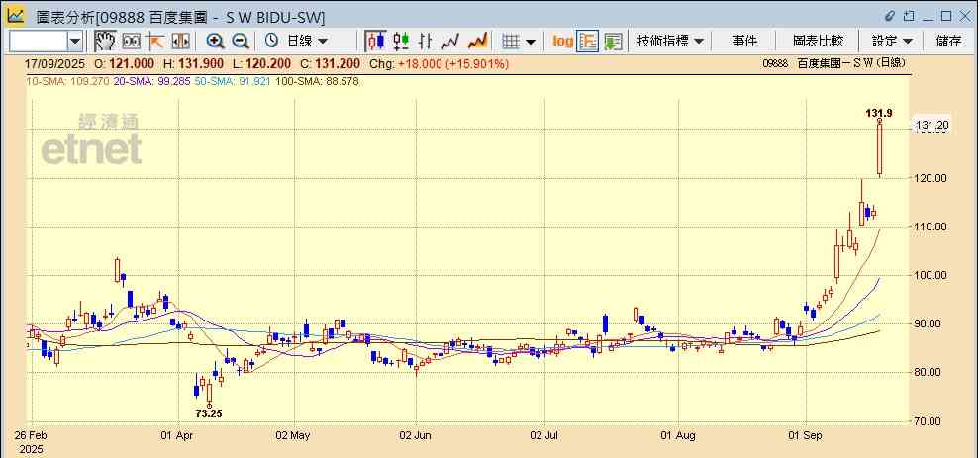Click the split scroll arrows icon
Image resolution: width=980 pixels, height=458 pixels.
coord(180,42)
